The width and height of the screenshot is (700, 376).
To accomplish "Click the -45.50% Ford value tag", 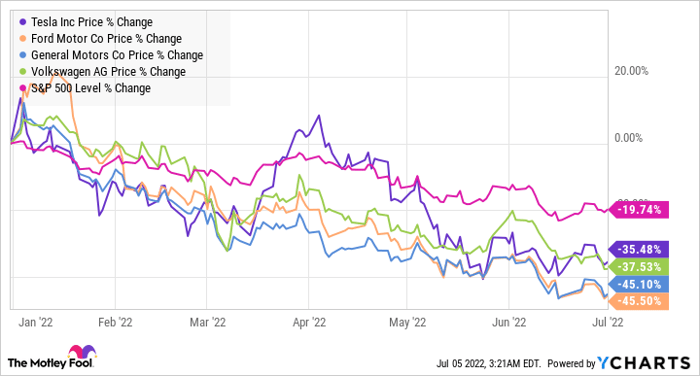I will [639, 301].
